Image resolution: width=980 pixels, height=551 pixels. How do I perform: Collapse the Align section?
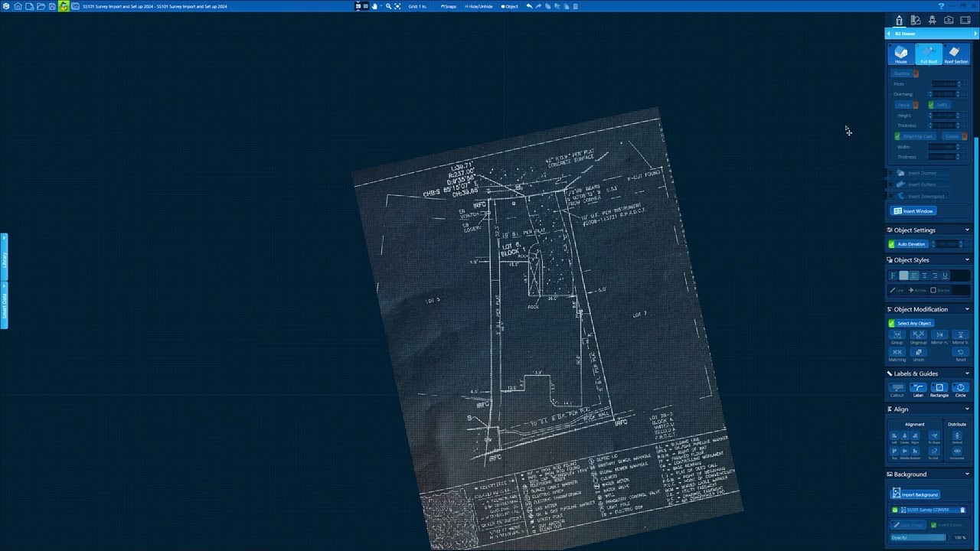[967, 409]
